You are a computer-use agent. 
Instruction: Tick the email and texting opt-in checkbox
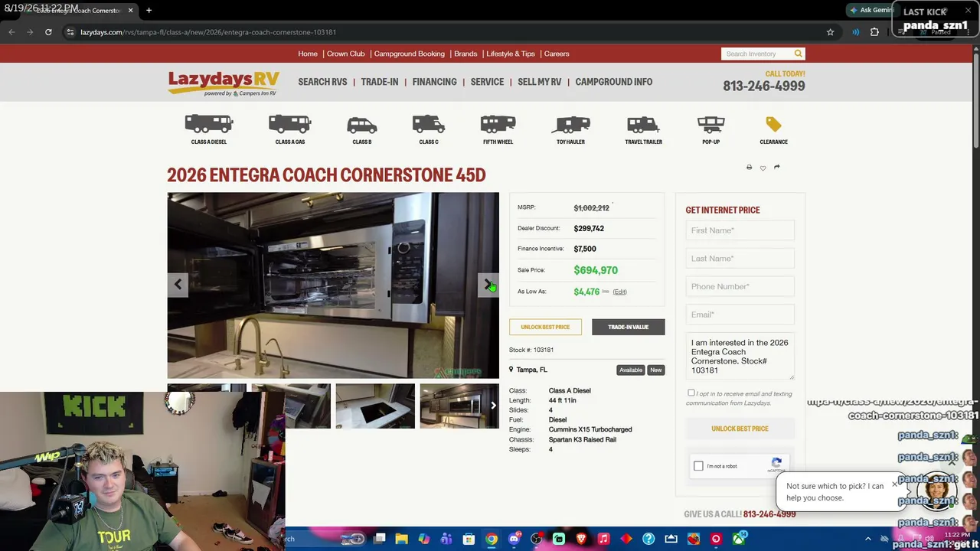(x=691, y=393)
